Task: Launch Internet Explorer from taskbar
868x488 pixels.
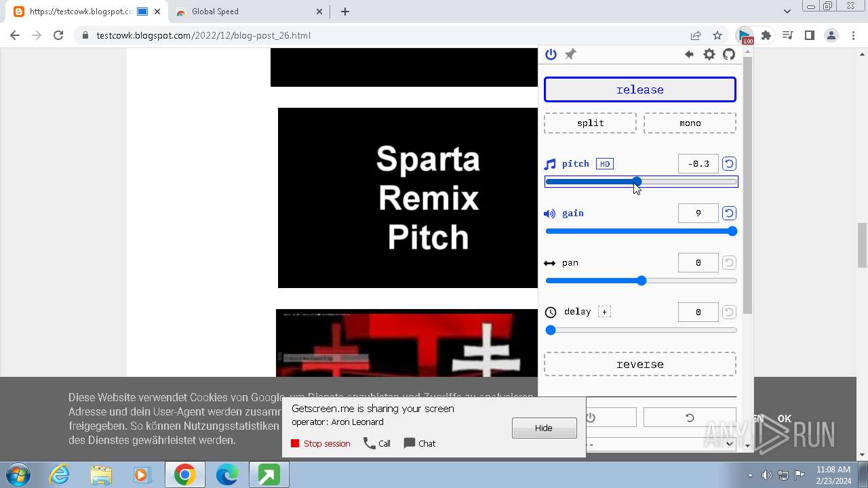Action: click(x=59, y=475)
